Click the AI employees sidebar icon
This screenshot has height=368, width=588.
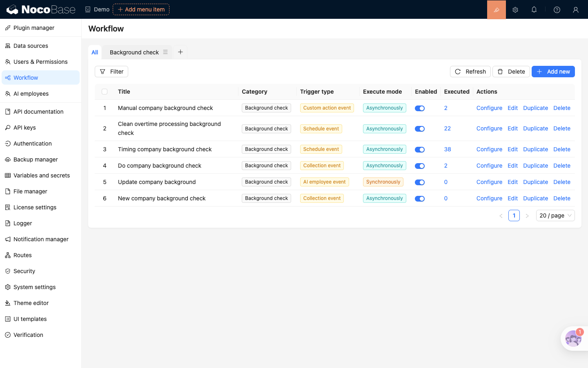tap(8, 94)
